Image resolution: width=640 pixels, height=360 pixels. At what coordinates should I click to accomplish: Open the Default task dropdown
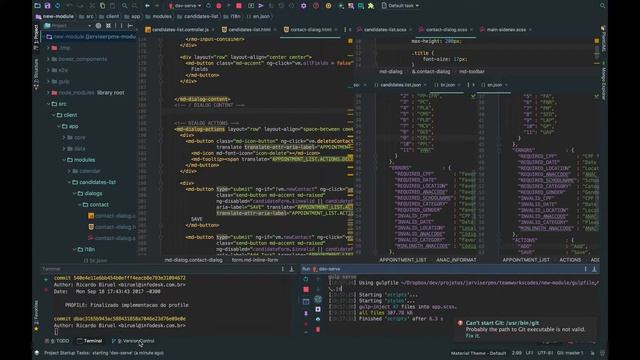coord(400,6)
